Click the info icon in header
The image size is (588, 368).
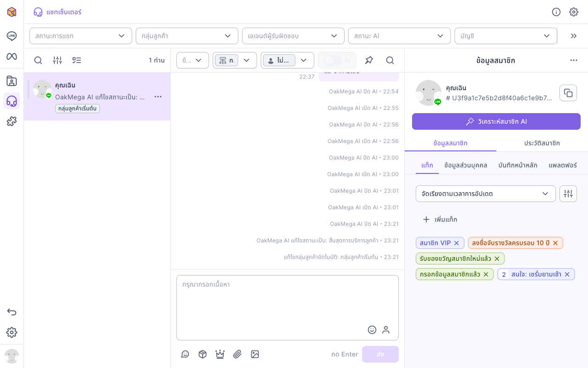coord(556,12)
